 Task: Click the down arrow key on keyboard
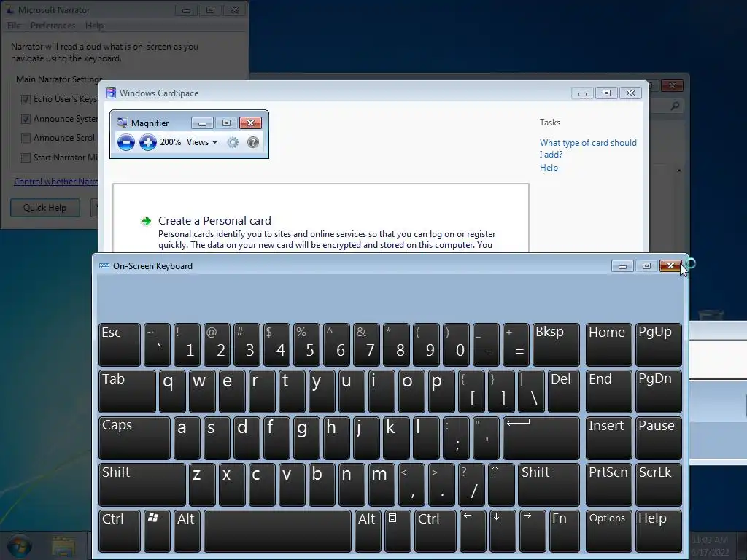(x=502, y=531)
